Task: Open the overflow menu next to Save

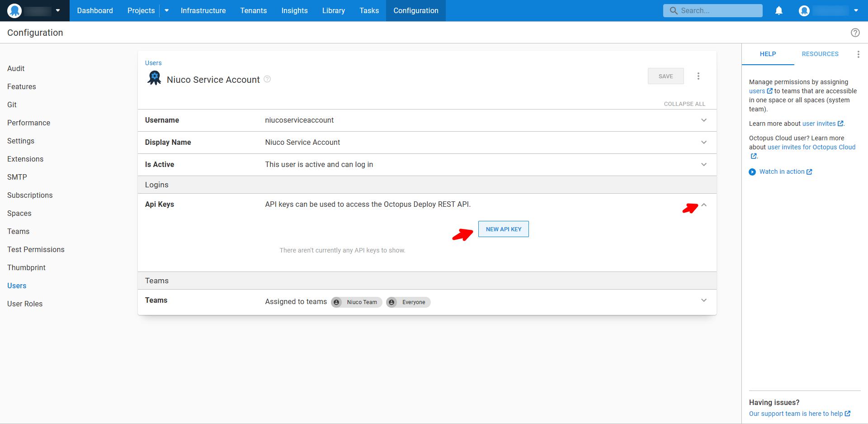Action: coord(698,76)
